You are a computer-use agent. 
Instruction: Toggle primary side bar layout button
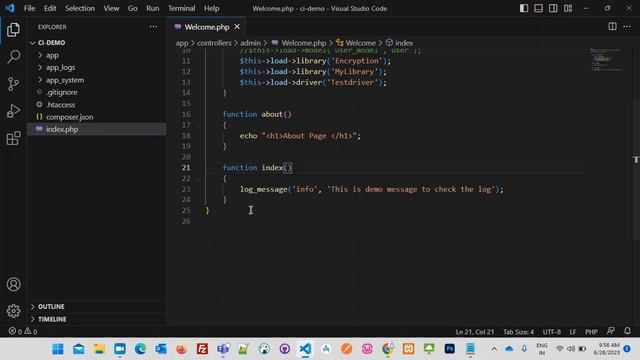coord(524,8)
